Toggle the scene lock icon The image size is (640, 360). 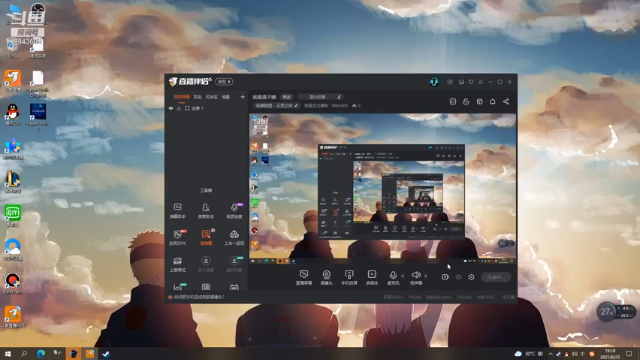pos(179,108)
